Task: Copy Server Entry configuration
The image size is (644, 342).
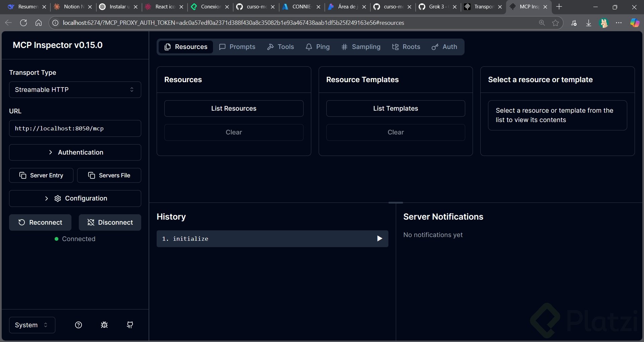Action: [x=41, y=175]
